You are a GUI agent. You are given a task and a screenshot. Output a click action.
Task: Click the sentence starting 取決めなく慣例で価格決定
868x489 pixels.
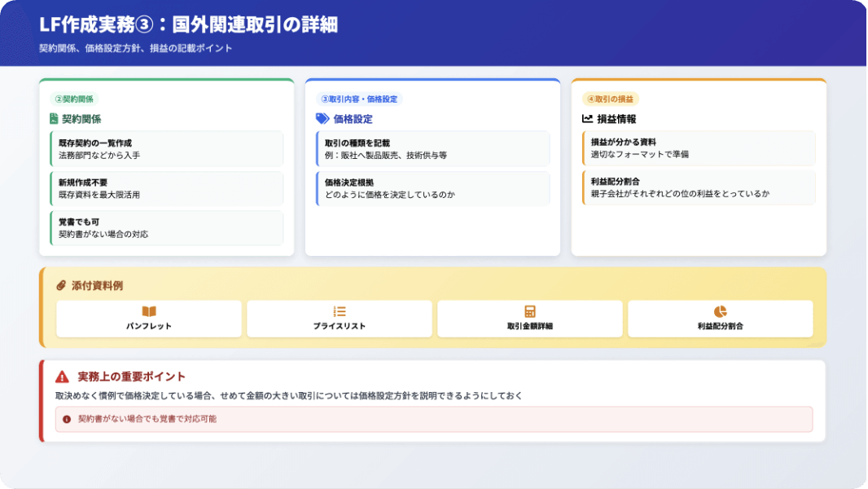(289, 396)
